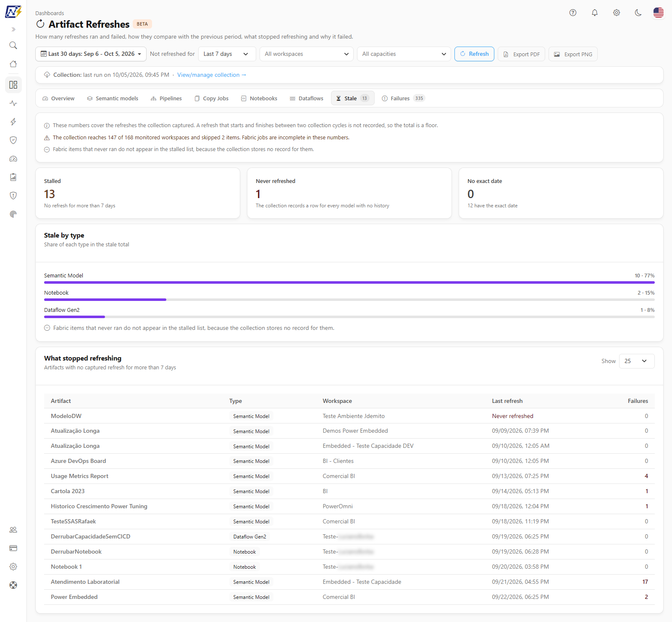Sort by Last refresh column header
Viewport: 672px width, 622px height.
tap(507, 401)
